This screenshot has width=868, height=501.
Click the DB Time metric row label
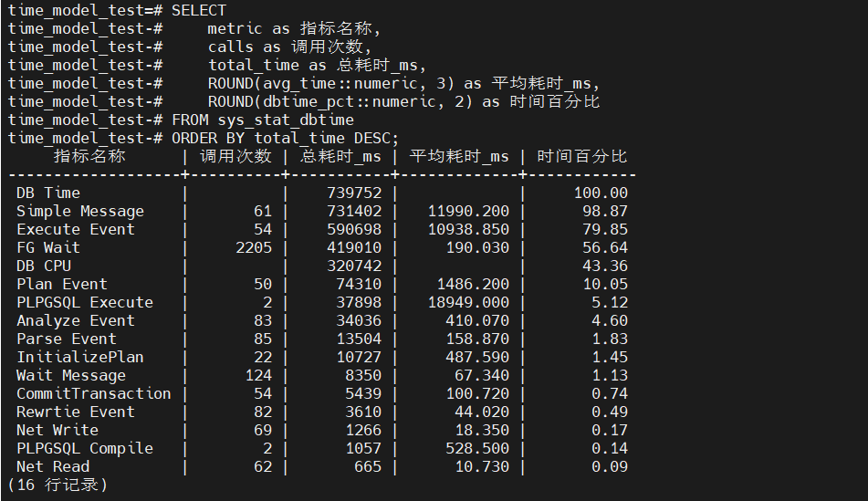pyautogui.click(x=47, y=193)
